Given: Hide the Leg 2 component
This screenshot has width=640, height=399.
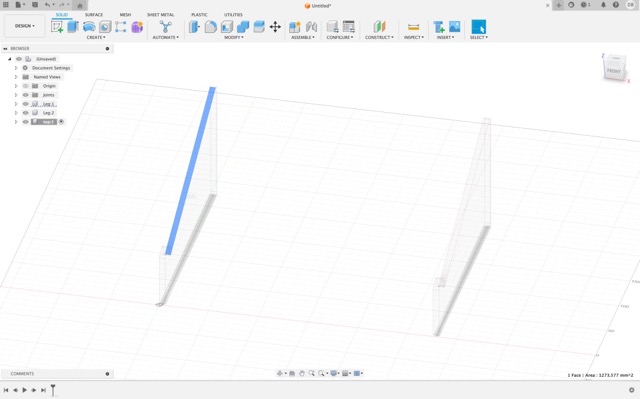Looking at the screenshot, I should pyautogui.click(x=26, y=113).
